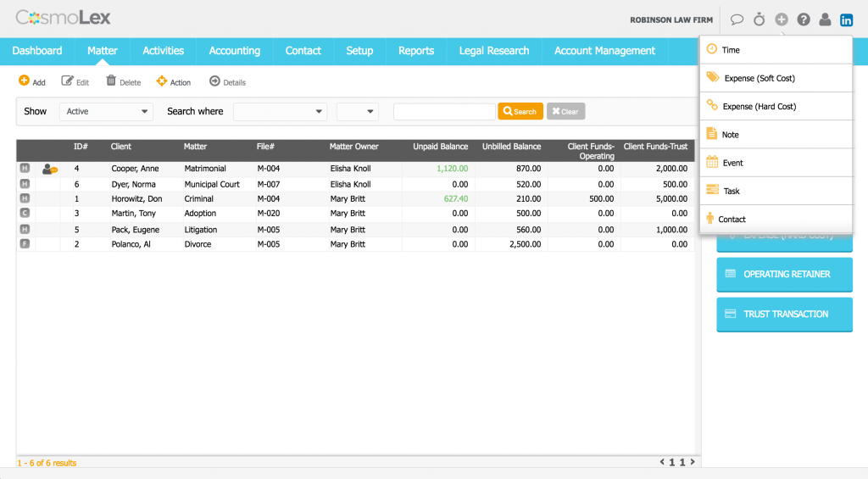The image size is (868, 479).
Task: Expand the Show Active dropdown
Action: click(106, 111)
